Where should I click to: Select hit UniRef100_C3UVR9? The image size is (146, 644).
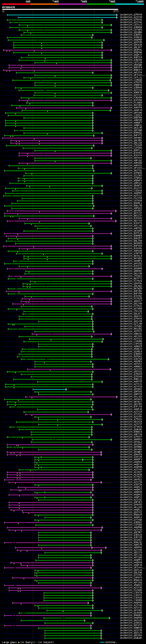[x=131, y=600]
